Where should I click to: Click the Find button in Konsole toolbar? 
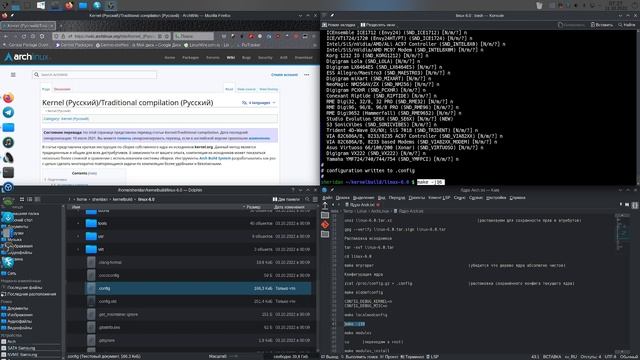(627, 25)
